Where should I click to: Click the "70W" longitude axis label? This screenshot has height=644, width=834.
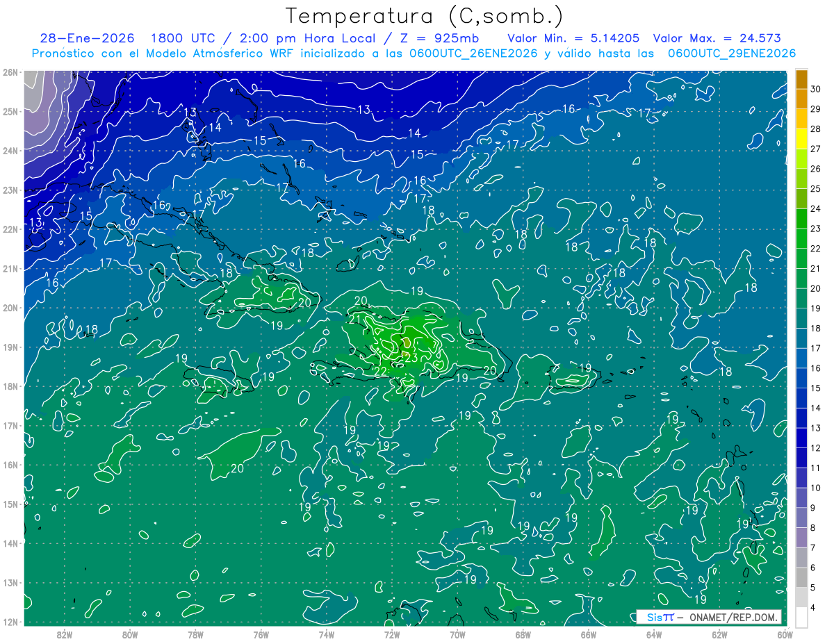pos(457,634)
